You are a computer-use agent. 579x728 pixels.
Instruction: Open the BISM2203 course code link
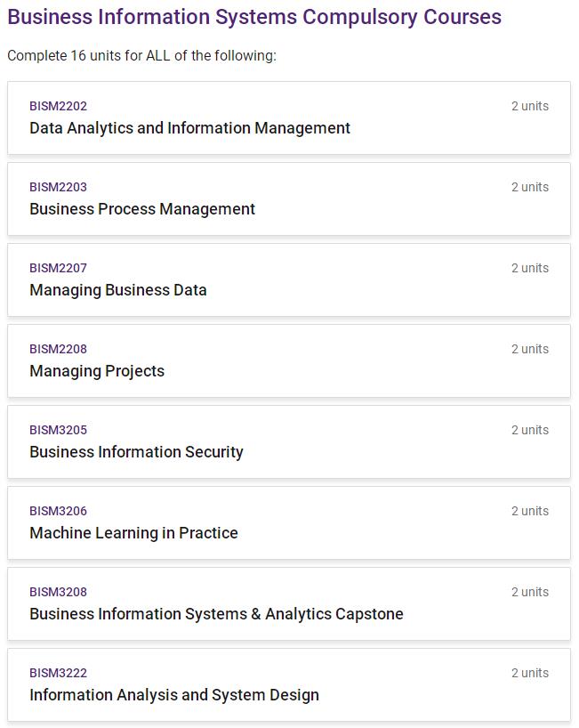58,187
